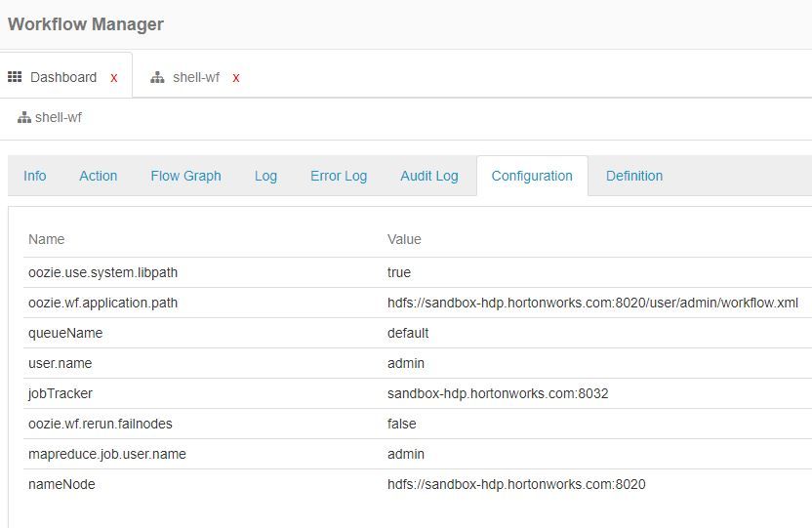Click the oozie.wf.application.path value

592,303
